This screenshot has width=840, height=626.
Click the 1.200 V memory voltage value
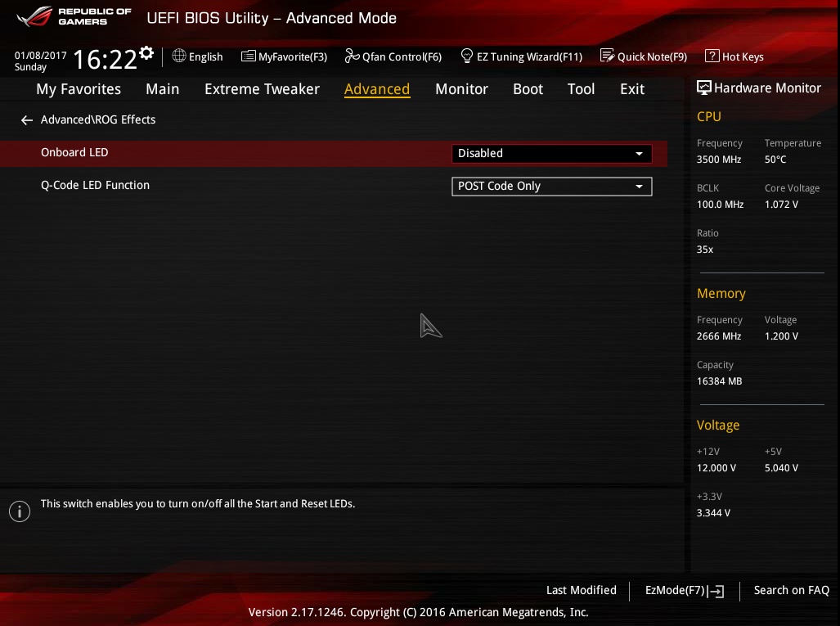pos(781,336)
